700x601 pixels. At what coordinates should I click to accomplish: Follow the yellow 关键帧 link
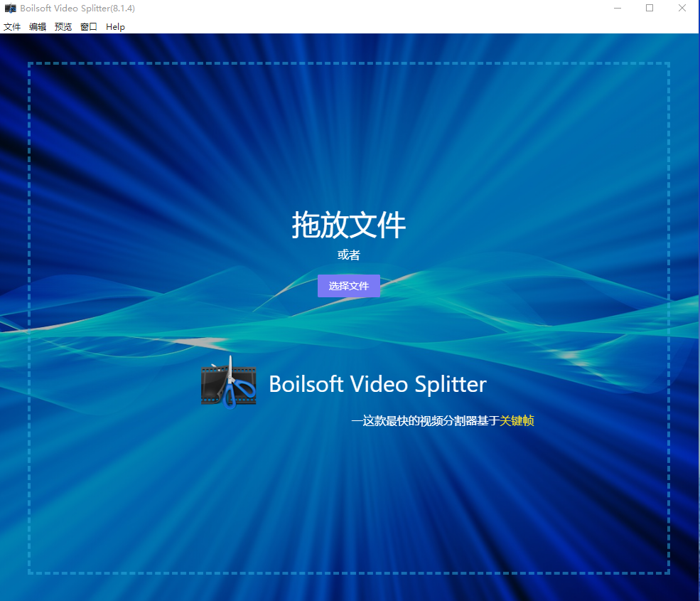coord(517,421)
